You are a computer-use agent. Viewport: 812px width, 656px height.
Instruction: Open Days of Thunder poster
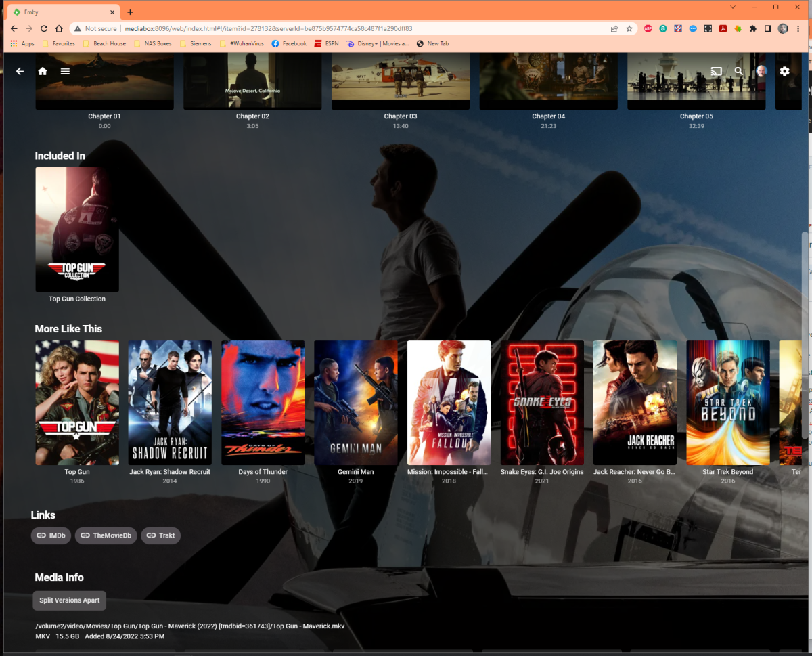pos(263,402)
